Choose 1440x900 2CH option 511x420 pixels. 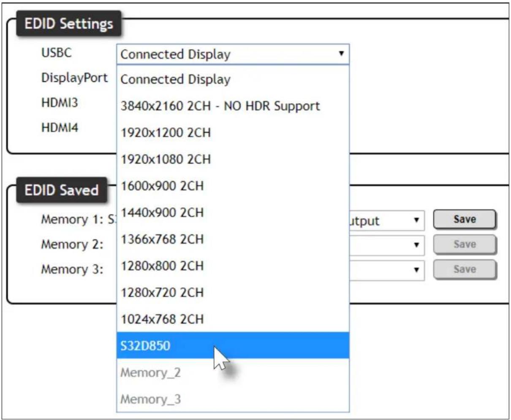pyautogui.click(x=233, y=212)
